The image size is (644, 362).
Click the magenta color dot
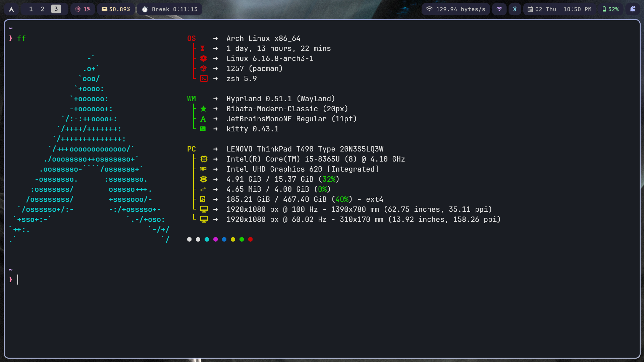[216, 239]
